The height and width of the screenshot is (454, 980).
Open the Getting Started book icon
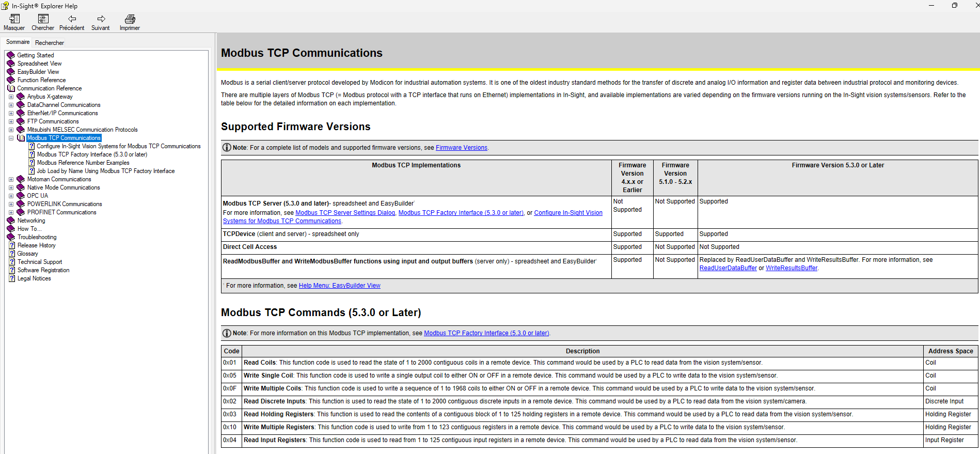pos(11,55)
